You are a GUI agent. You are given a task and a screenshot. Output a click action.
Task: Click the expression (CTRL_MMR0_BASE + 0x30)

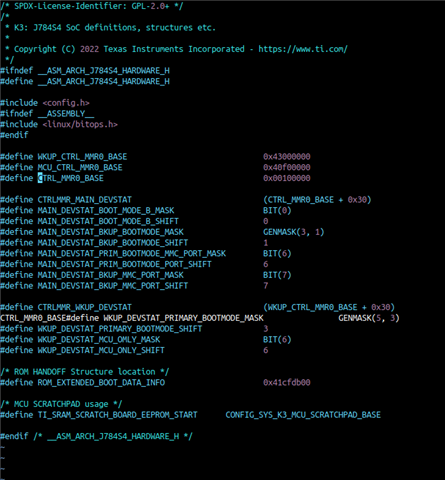tap(317, 200)
